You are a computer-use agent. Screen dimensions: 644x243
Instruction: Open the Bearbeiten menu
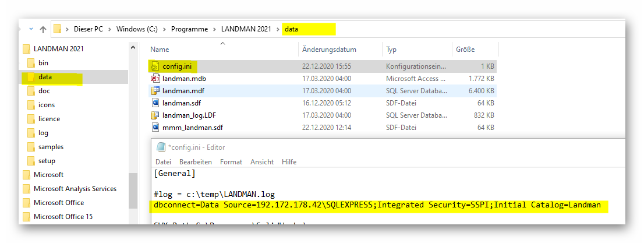(195, 161)
